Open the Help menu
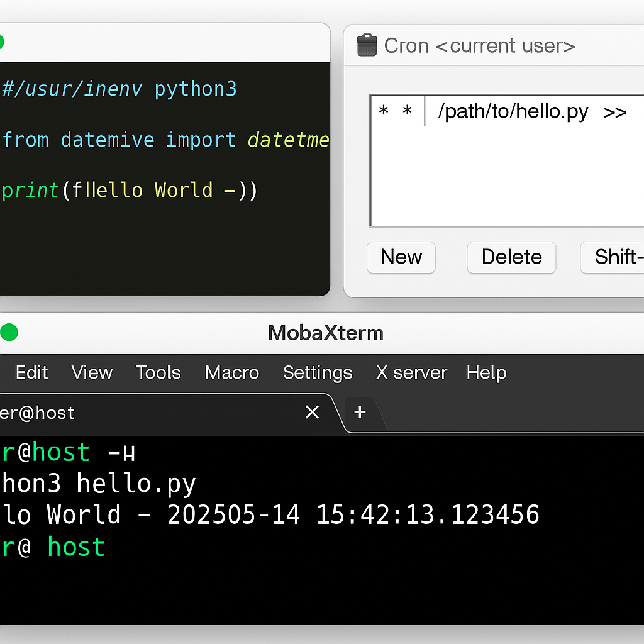Viewport: 644px width, 644px height. 486,372
